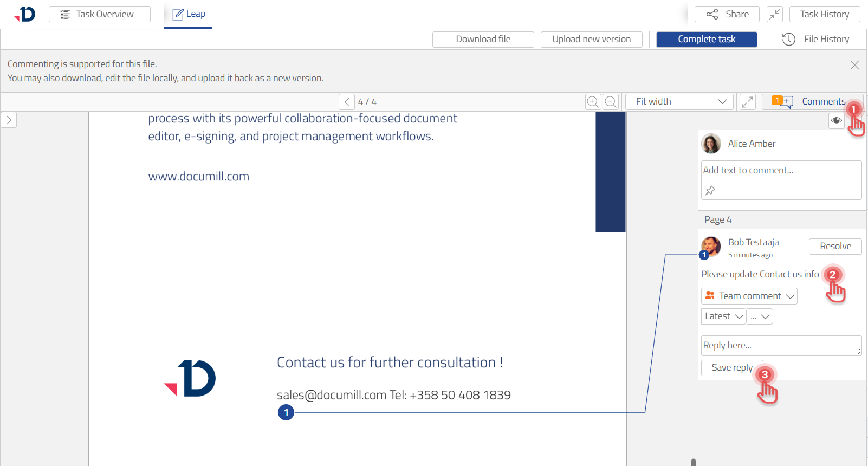Screen dimensions: 868x466
Task: Toggle the Comments panel
Action: coord(812,102)
